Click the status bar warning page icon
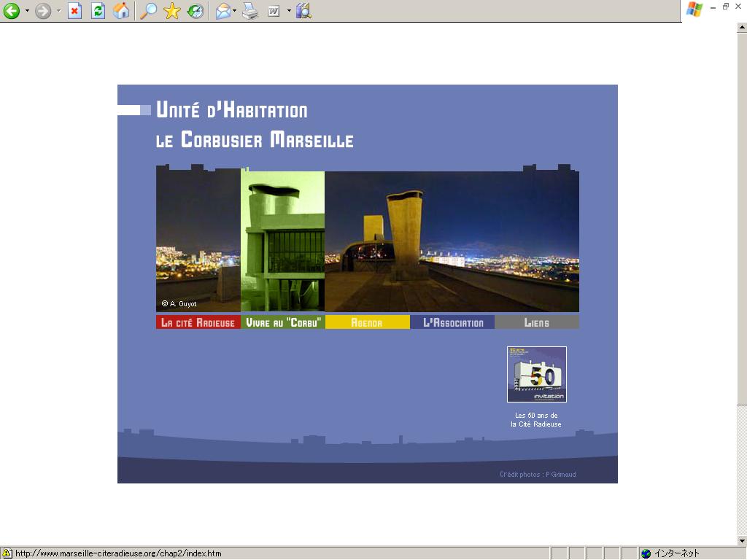The image size is (747, 560). click(7, 553)
